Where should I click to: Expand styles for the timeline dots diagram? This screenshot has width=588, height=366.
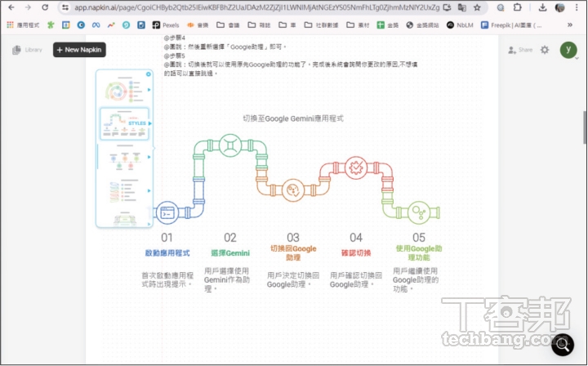coord(149,157)
